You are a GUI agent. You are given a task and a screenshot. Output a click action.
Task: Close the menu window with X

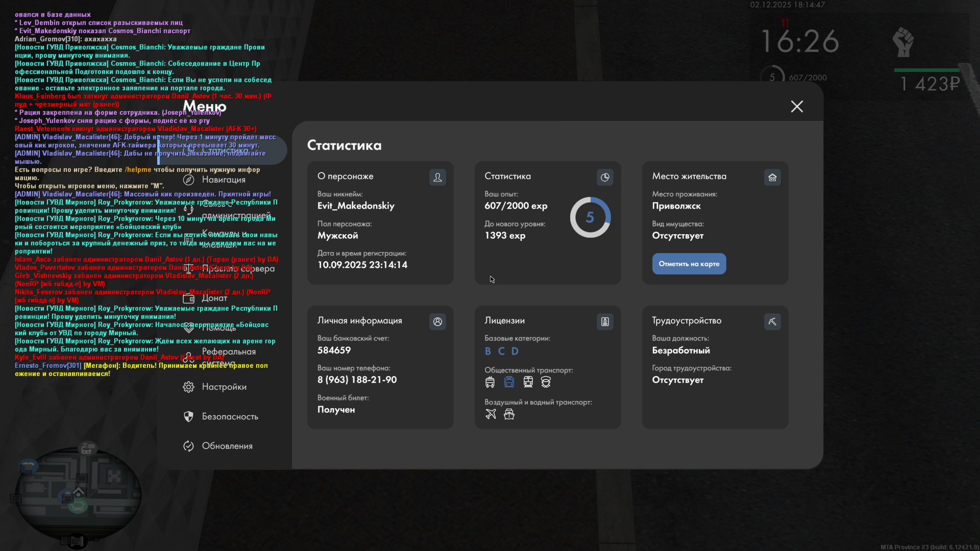(797, 106)
